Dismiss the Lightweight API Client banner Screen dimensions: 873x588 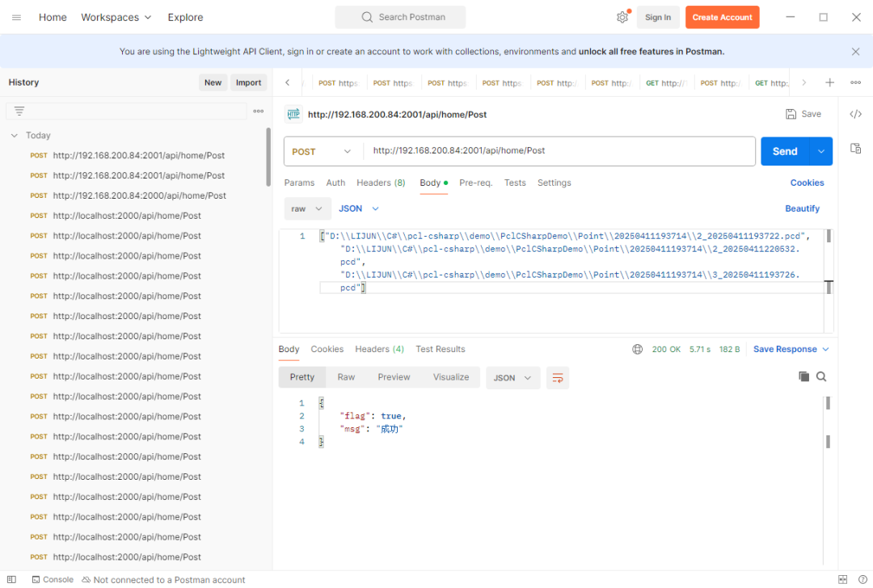pyautogui.click(x=855, y=52)
